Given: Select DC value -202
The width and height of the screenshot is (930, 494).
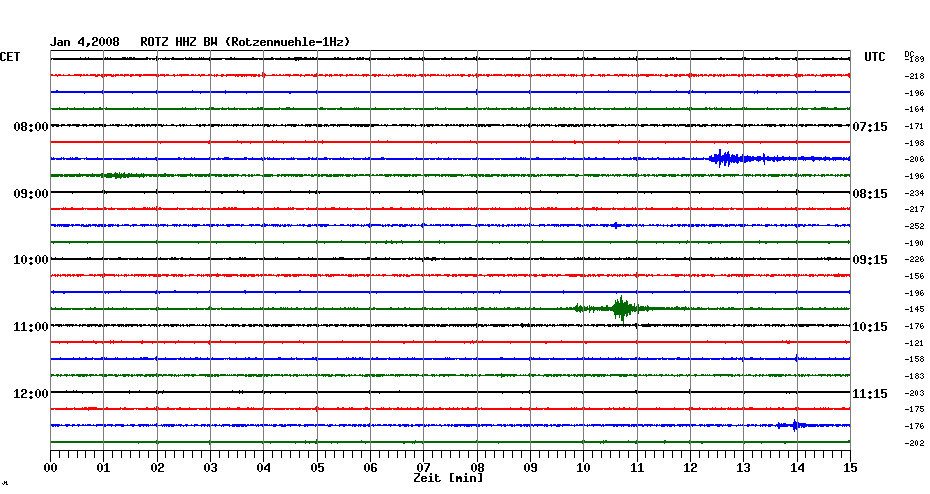Looking at the screenshot, I should point(915,442).
